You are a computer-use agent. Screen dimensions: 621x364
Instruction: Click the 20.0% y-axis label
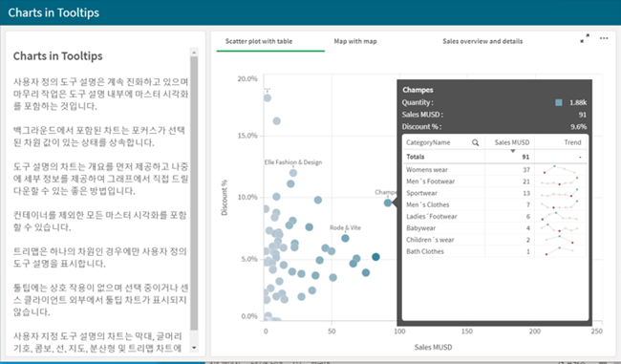(x=247, y=79)
